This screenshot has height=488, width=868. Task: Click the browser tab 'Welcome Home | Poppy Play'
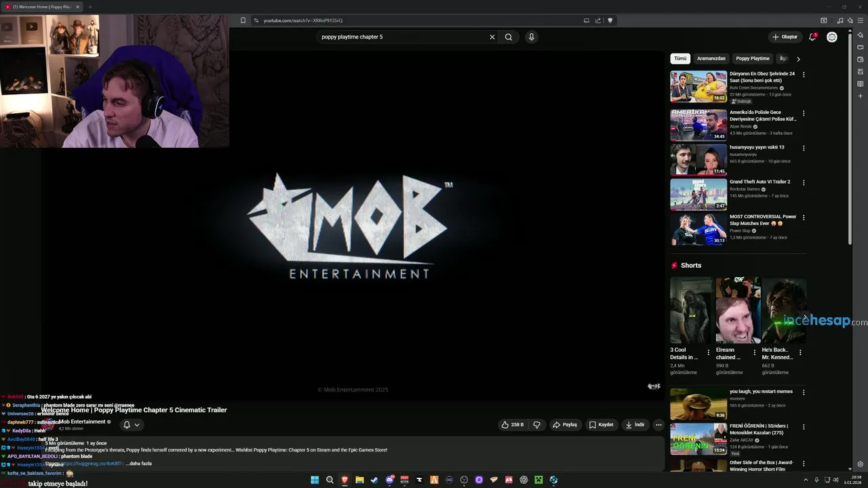(x=42, y=7)
